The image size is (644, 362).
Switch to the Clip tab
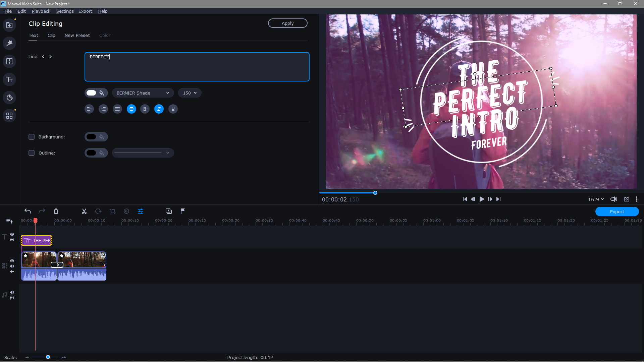click(x=51, y=35)
